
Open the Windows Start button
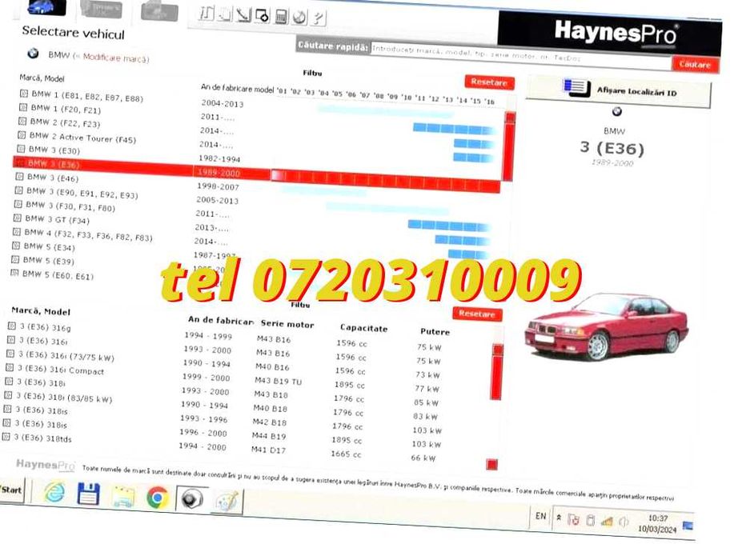[10, 490]
